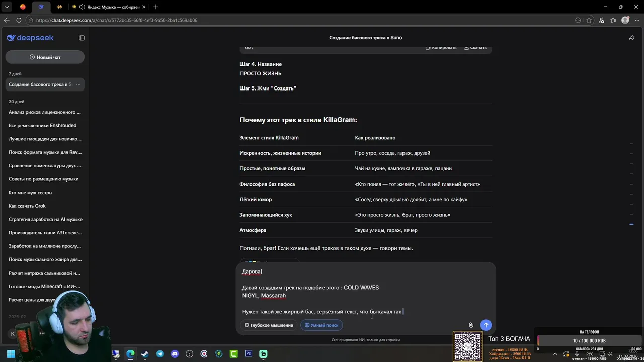Image resolution: width=644 pixels, height=362 pixels.
Task: Click the browser address bar URL
Action: 117,20
